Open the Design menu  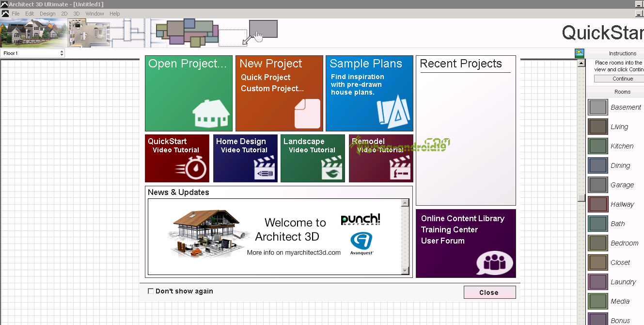47,14
